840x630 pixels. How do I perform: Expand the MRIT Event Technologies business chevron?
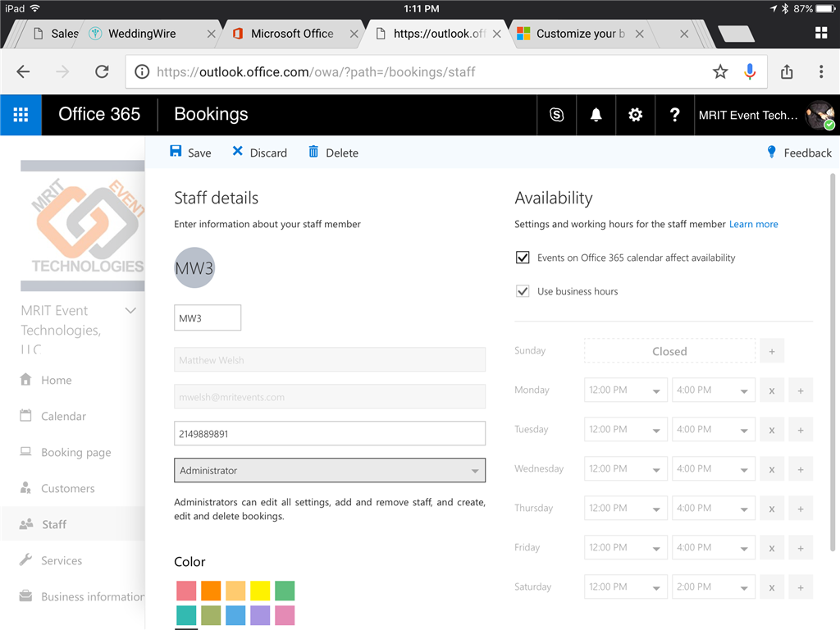(130, 311)
